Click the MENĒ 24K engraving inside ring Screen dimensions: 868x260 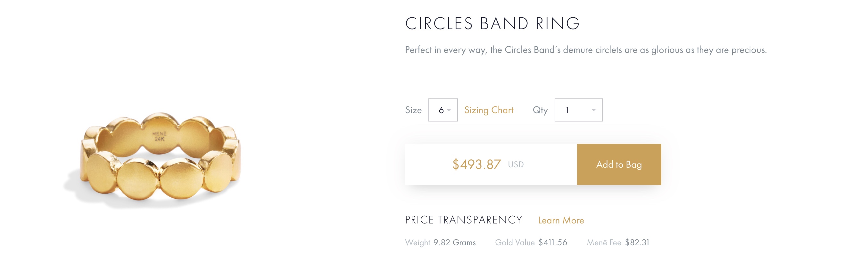coord(159,136)
